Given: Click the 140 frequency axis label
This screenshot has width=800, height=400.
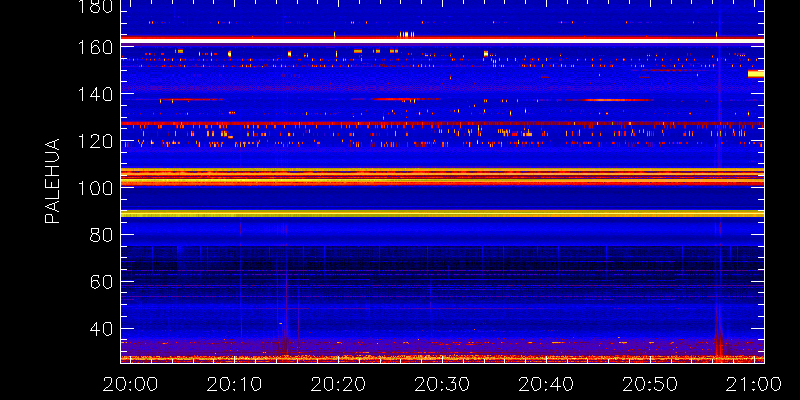Looking at the screenshot, I should tap(93, 94).
